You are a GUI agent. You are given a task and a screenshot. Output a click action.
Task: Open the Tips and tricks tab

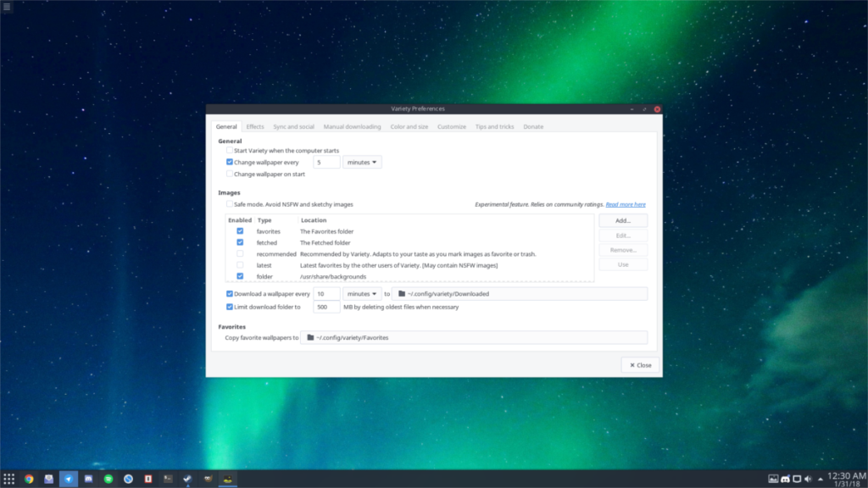coord(495,125)
